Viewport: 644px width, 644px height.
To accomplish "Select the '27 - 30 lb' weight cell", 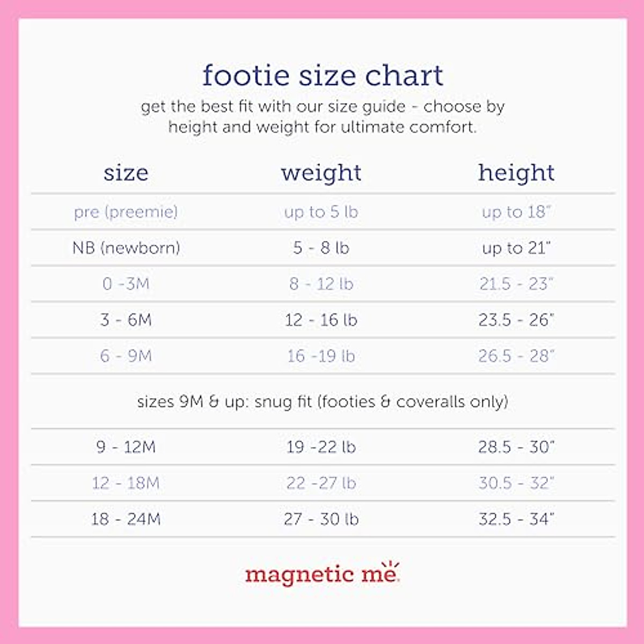I will pyautogui.click(x=321, y=519).
